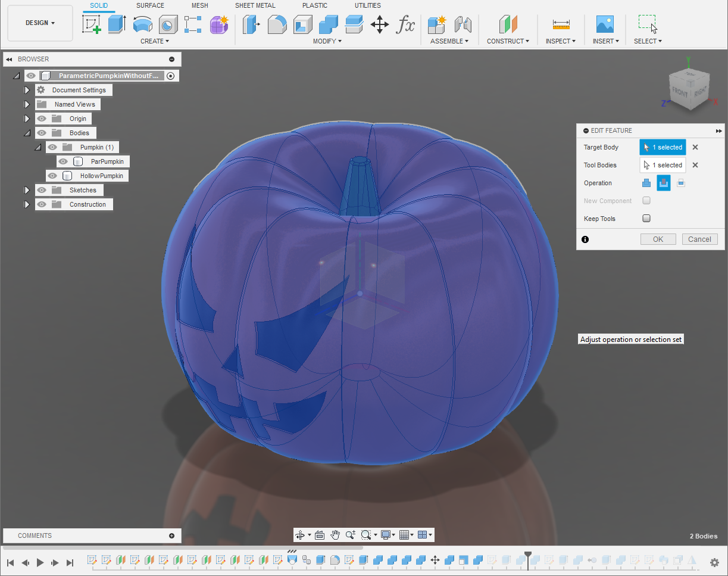Click OK in the Edit Feature dialog
The width and height of the screenshot is (728, 576).
pyautogui.click(x=658, y=239)
